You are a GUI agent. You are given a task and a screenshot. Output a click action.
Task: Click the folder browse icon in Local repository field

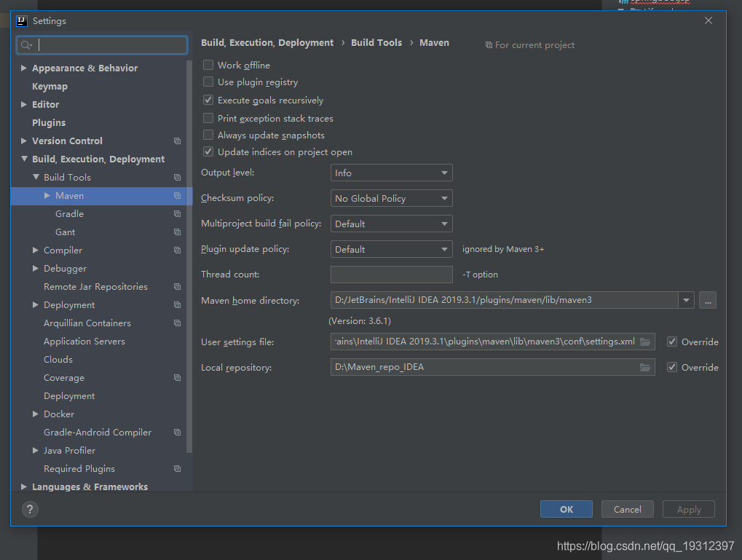click(x=645, y=367)
